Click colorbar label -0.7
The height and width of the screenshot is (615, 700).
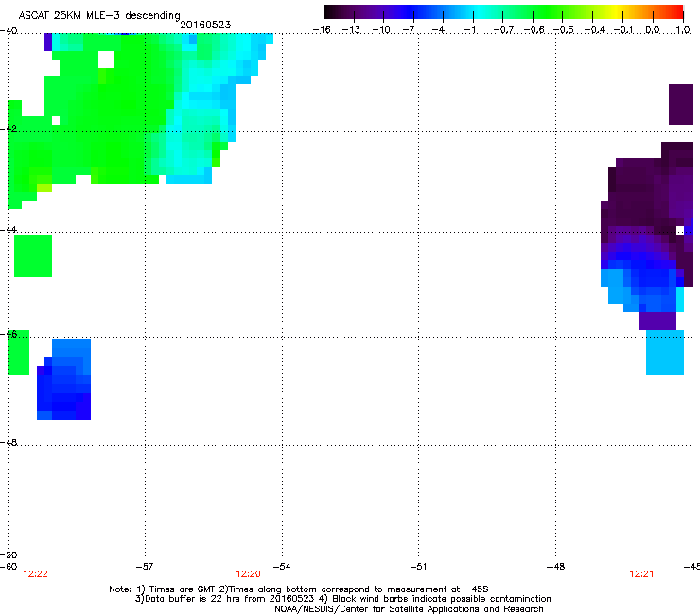[503, 30]
